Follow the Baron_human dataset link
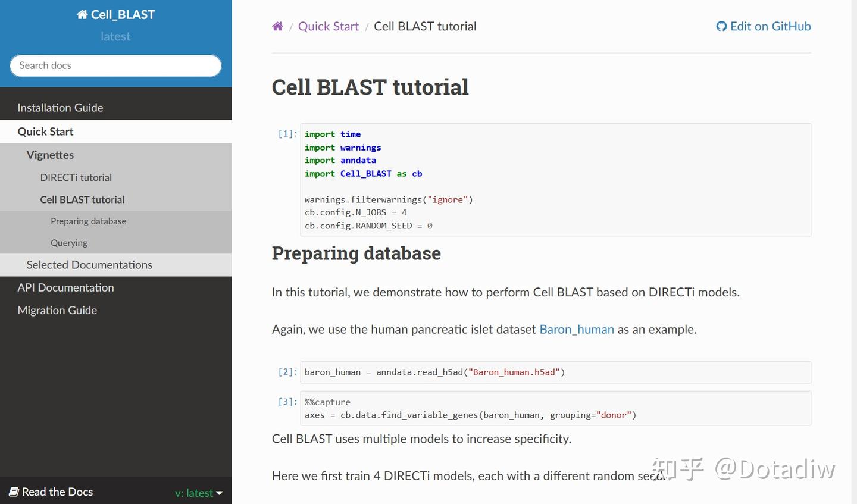The width and height of the screenshot is (857, 504). (576, 329)
